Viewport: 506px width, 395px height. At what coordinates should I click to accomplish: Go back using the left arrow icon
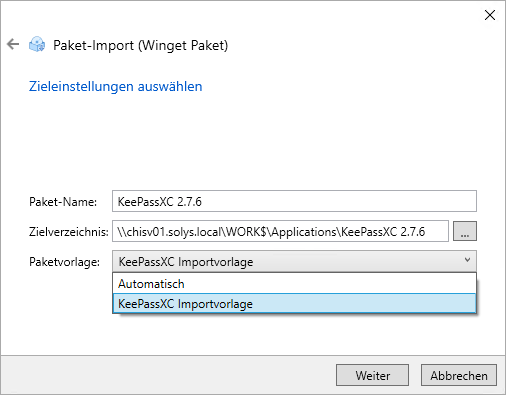[x=13, y=44]
